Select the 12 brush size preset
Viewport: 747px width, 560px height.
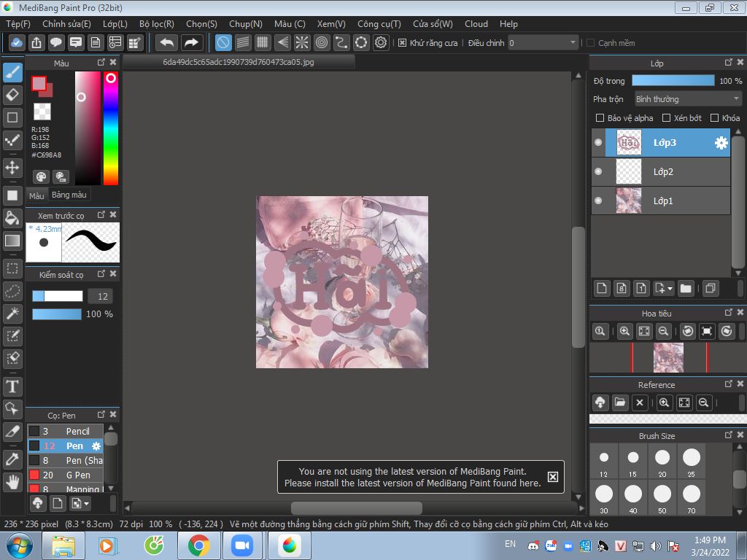(604, 462)
